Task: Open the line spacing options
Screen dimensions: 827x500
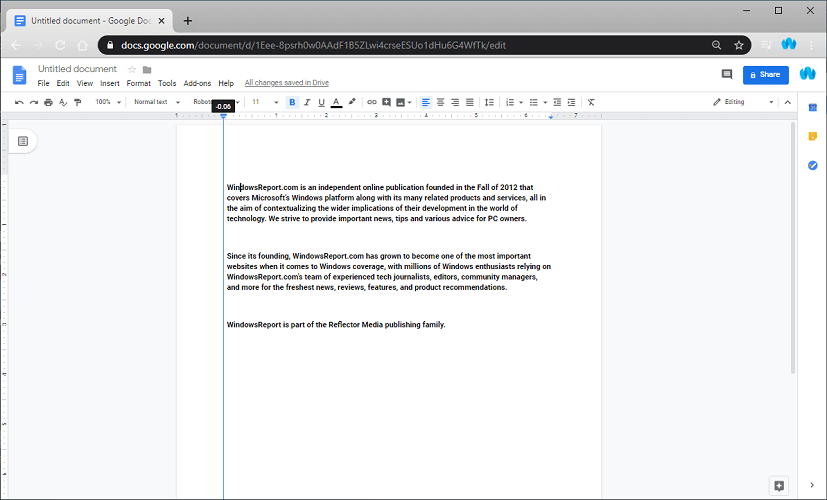Action: point(489,102)
